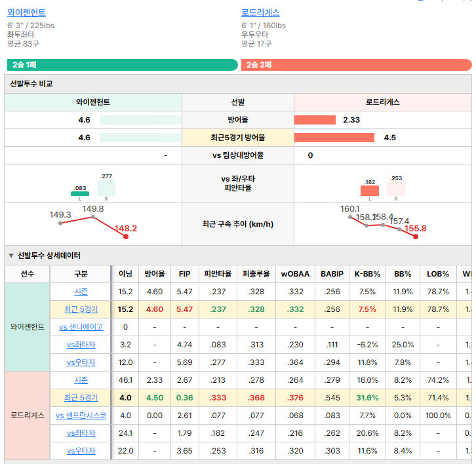This screenshot has width=476, height=464.
Task: Click the green 31.6% K-BB% value
Action: (367, 398)
